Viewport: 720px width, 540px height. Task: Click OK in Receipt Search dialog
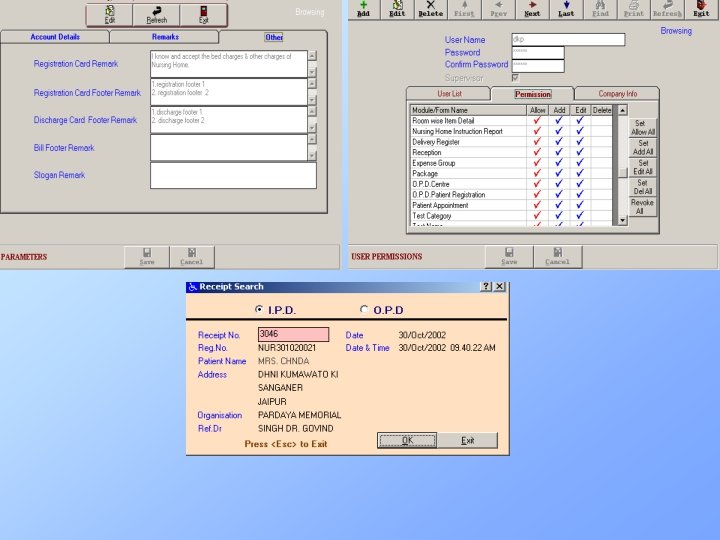[x=407, y=440]
